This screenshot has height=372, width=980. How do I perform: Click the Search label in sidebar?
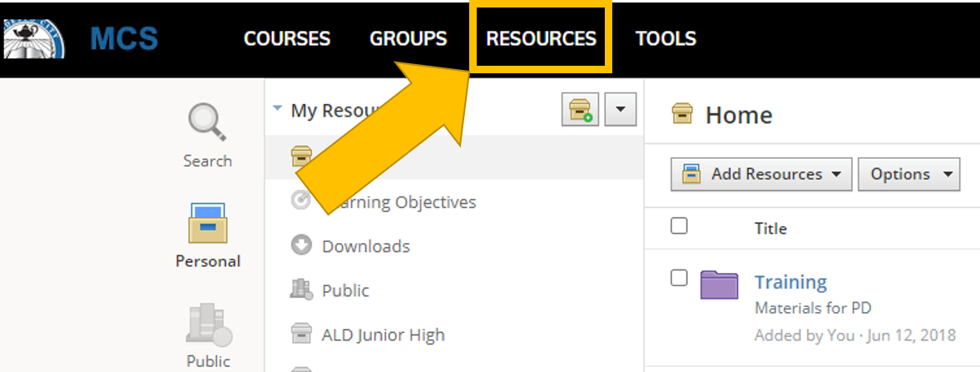pos(207,161)
